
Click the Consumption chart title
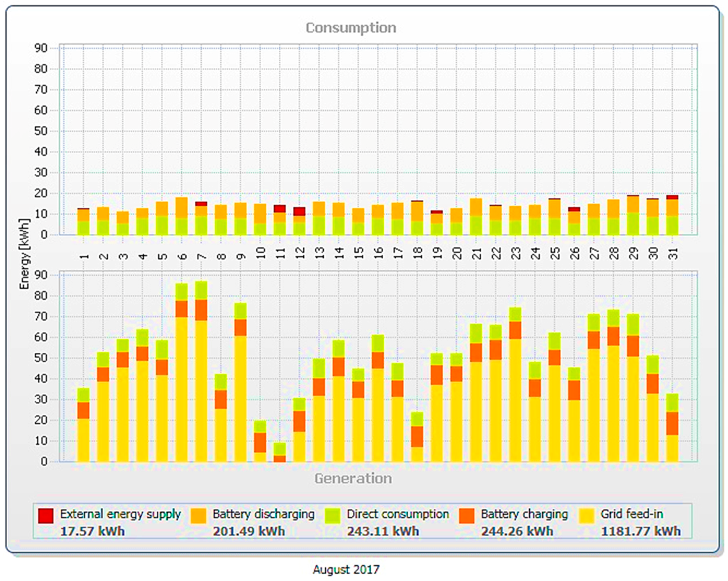(351, 28)
